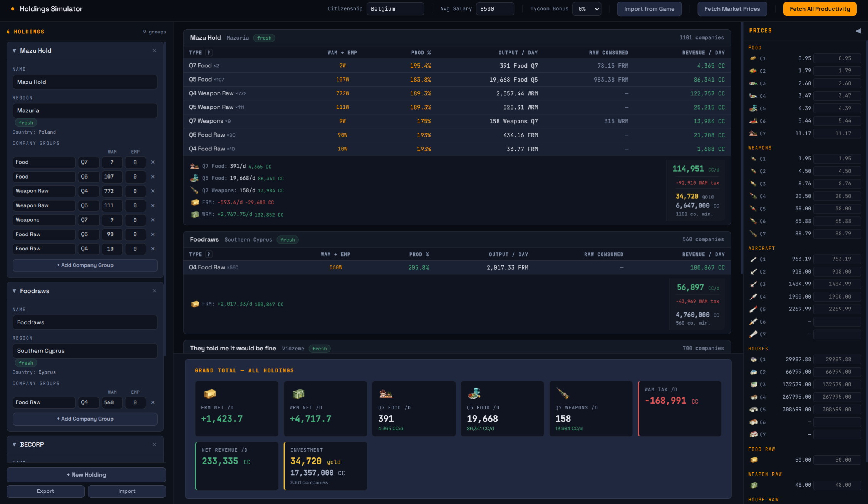Click the Aircraft Q1 price icon
The height and width of the screenshot is (504, 868).
point(753,259)
